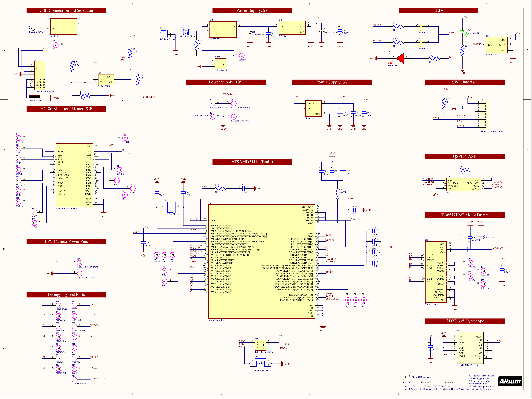
Task: Select the IC2 Flash chip
Action: 464,185
